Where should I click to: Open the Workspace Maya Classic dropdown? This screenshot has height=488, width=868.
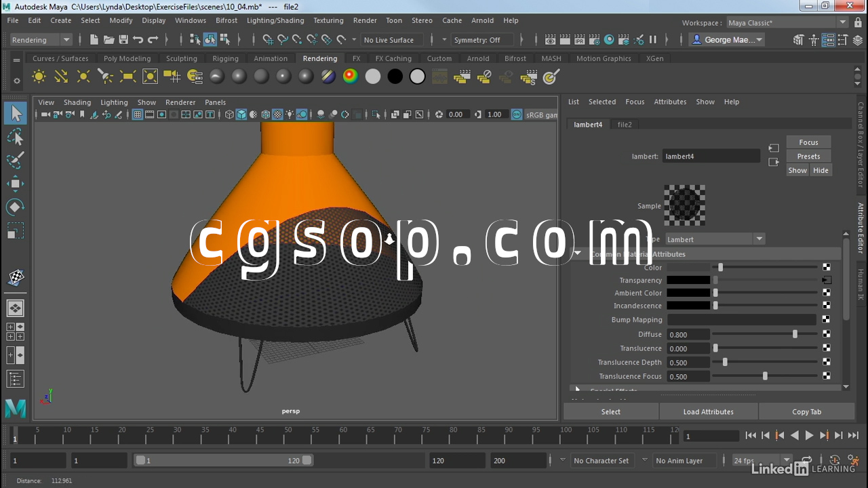[787, 22]
